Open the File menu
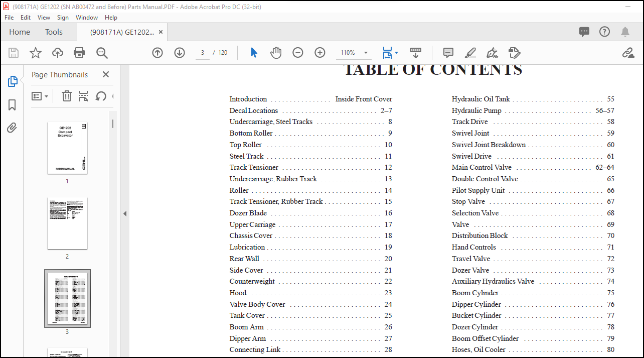The image size is (644, 358). point(9,17)
